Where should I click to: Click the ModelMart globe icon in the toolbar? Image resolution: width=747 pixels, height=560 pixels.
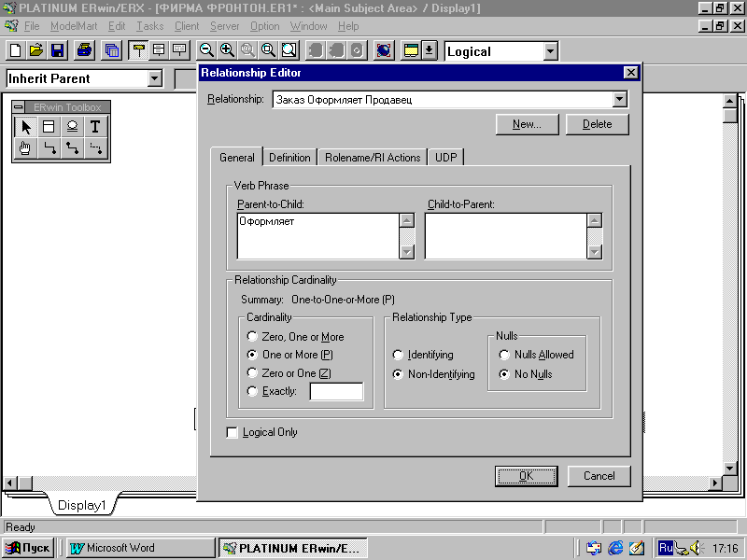384,50
